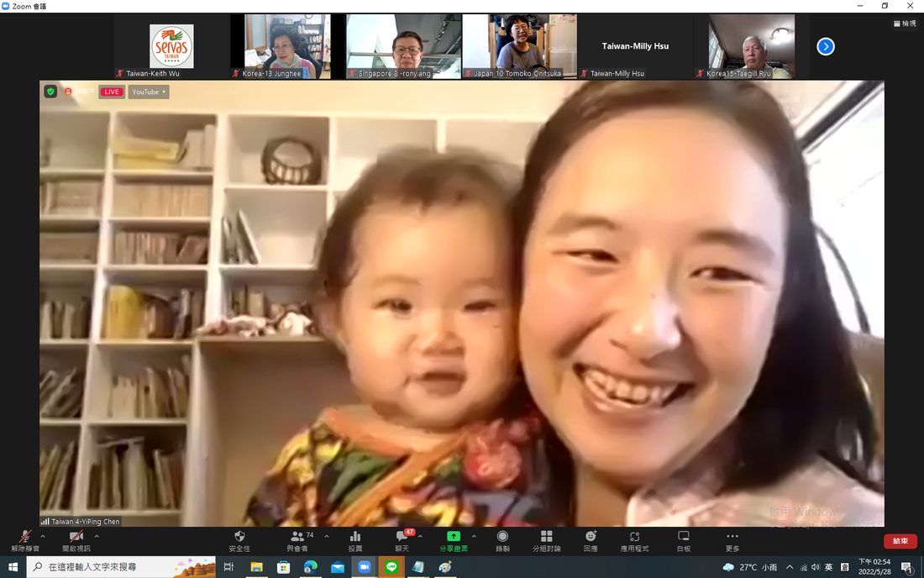Open the Participants panel

[298, 539]
